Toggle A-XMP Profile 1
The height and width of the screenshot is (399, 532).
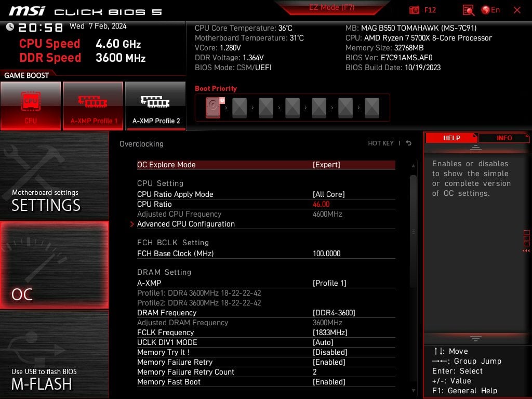pyautogui.click(x=93, y=106)
